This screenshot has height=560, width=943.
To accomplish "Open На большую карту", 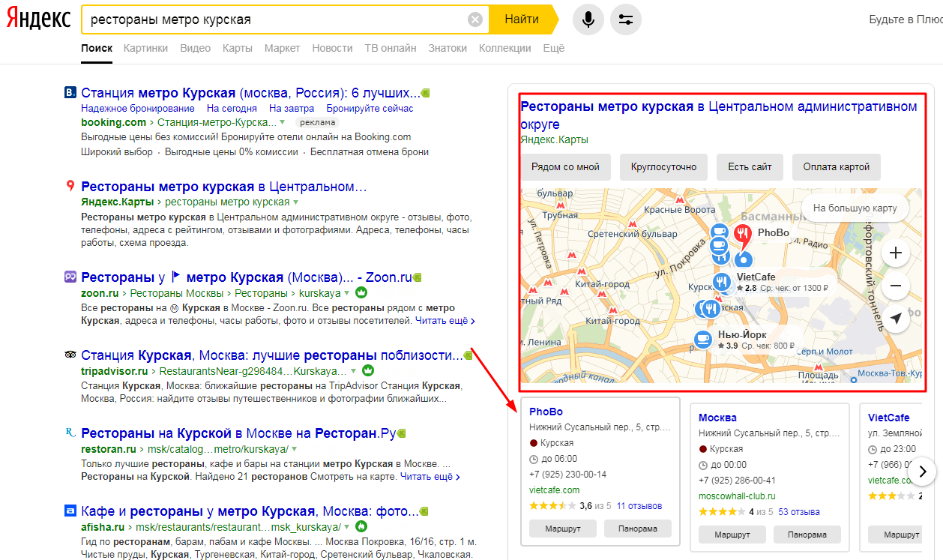I will 855,208.
